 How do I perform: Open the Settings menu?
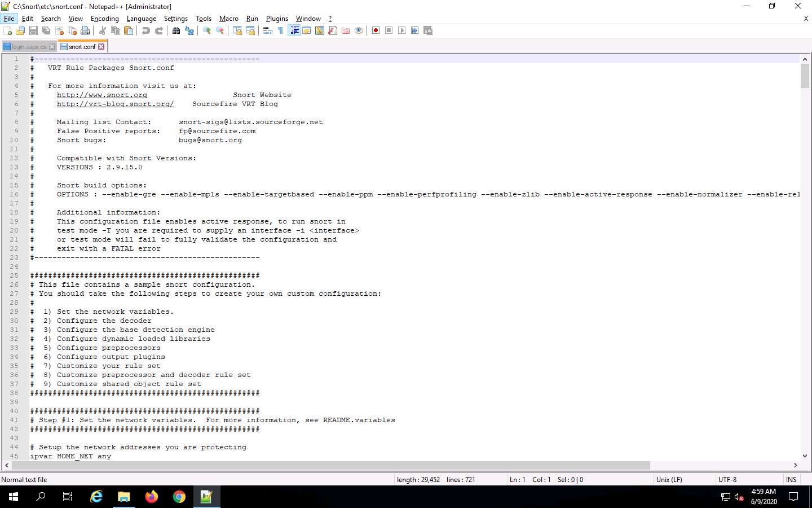176,19
